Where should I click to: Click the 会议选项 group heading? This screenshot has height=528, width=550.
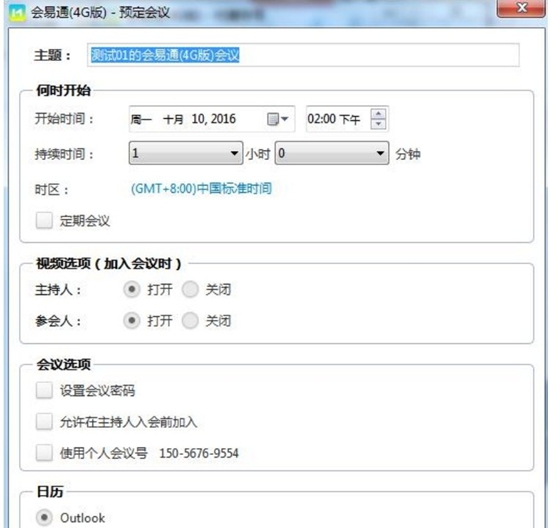(63, 365)
